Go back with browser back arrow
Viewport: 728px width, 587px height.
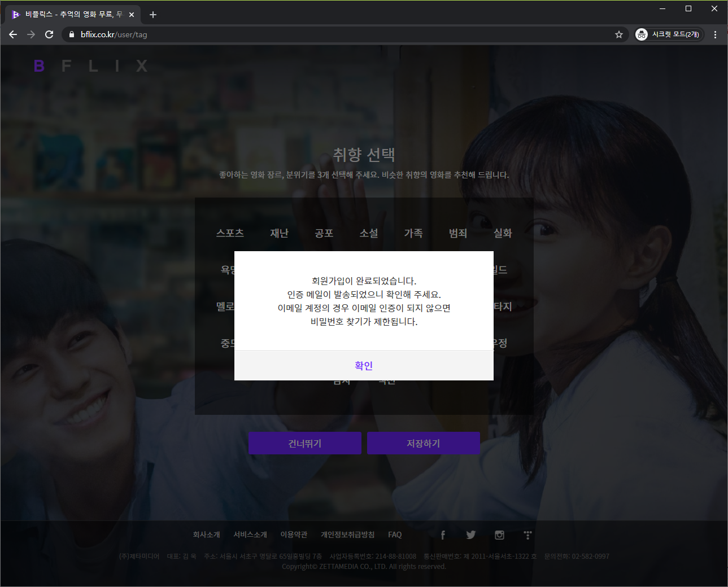pos(13,34)
